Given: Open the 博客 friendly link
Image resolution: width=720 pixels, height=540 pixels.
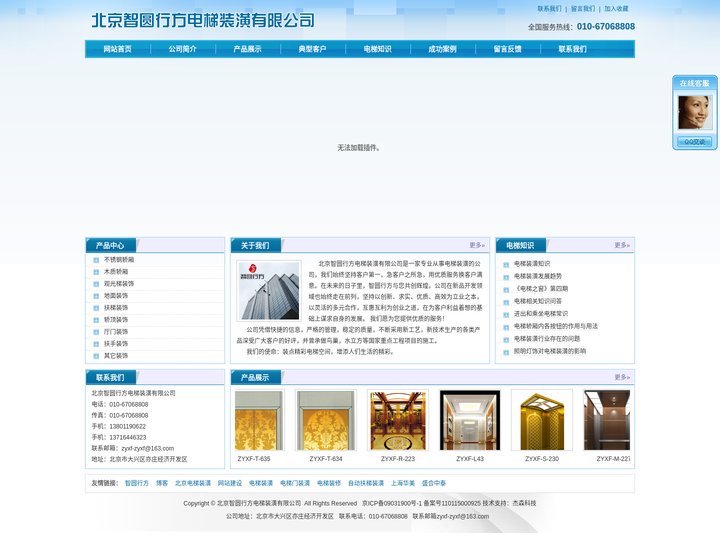Looking at the screenshot, I should coord(162,483).
